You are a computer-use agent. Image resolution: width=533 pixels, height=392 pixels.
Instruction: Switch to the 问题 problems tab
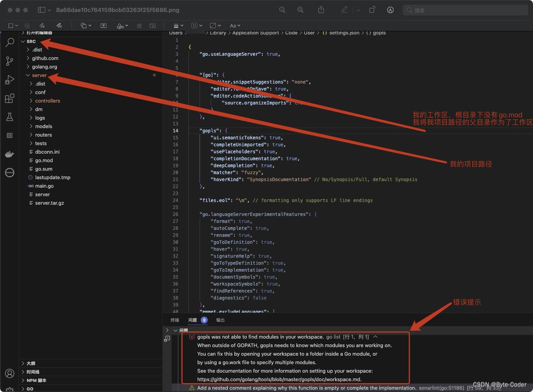[x=193, y=320]
